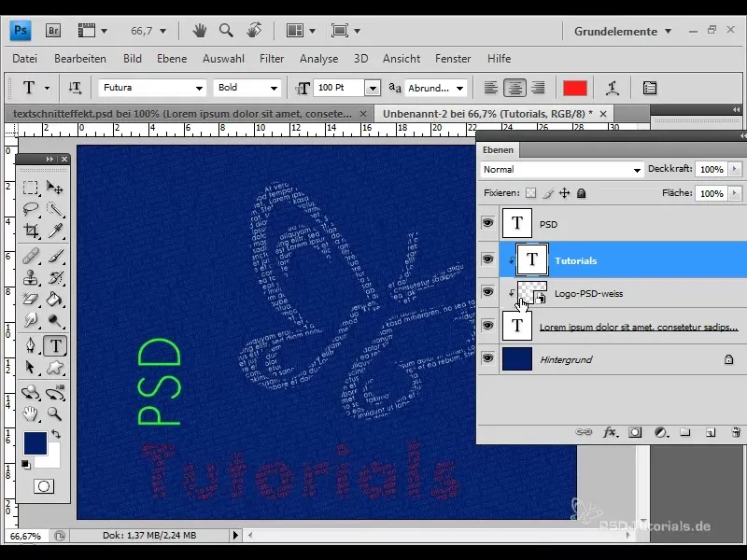The height and width of the screenshot is (560, 747).
Task: Toggle text orientation button
Action: (x=75, y=88)
